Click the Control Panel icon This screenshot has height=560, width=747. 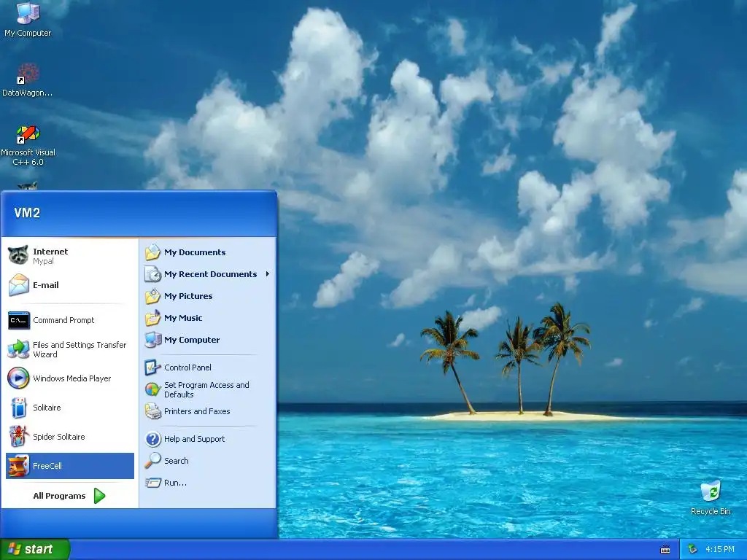[153, 367]
